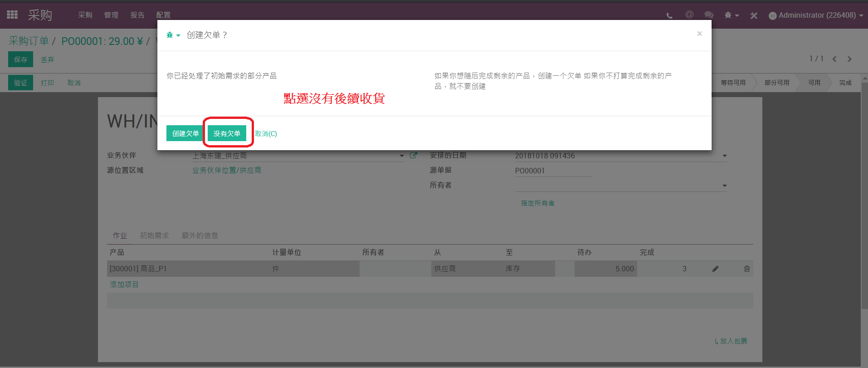868x368 pixels.
Task: Click the 5.000 待办 quantity cell
Action: point(605,269)
